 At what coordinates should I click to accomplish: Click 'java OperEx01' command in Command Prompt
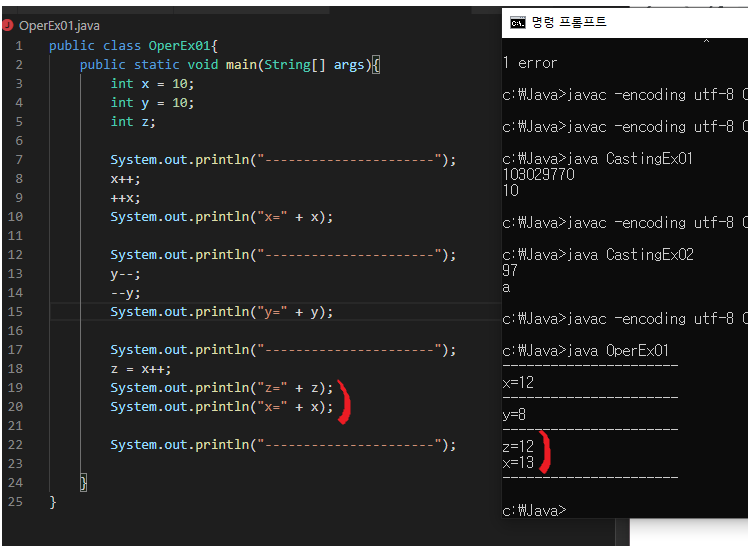pos(618,351)
